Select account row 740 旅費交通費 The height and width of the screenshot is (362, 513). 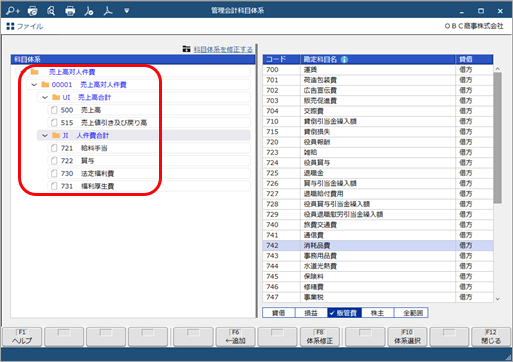coord(378,225)
